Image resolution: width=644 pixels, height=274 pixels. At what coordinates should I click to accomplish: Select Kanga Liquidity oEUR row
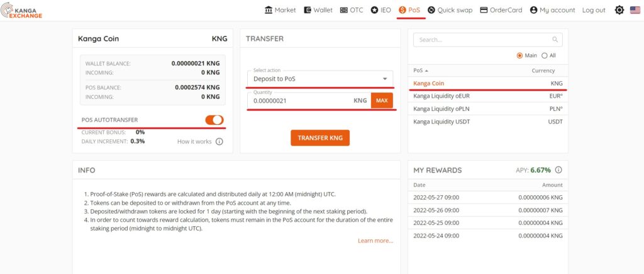(x=488, y=96)
